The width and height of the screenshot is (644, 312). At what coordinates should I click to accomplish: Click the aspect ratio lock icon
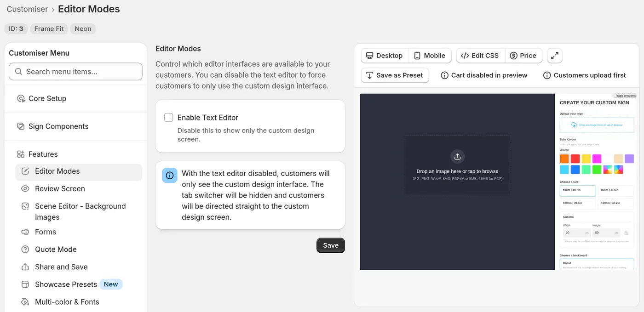click(x=626, y=233)
